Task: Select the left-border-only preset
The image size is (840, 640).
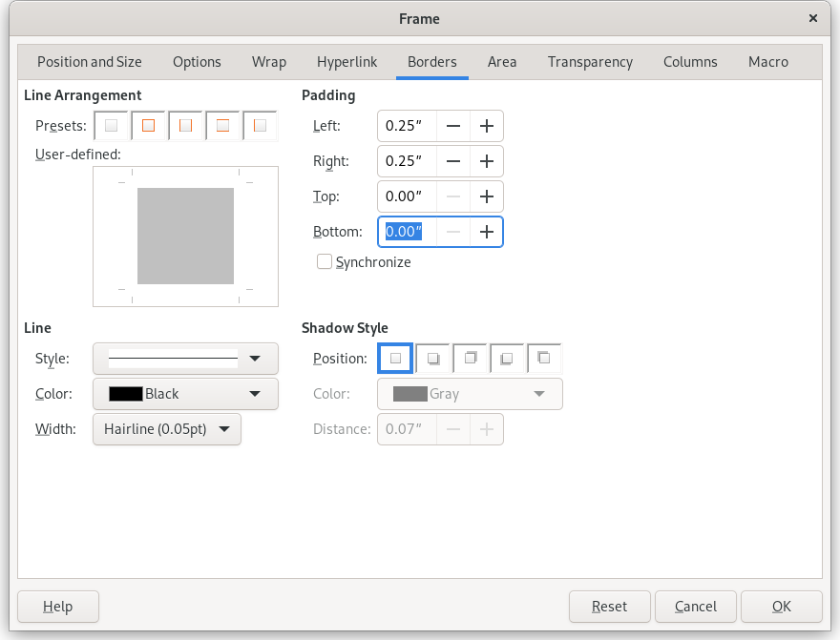Action: click(261, 126)
